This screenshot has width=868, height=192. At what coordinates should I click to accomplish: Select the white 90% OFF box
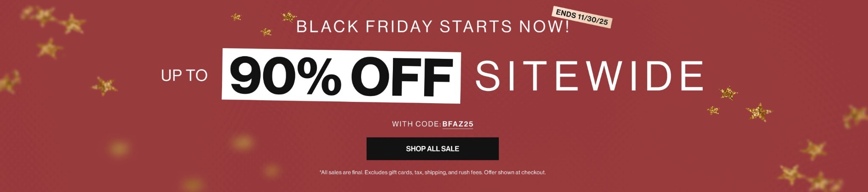341,77
